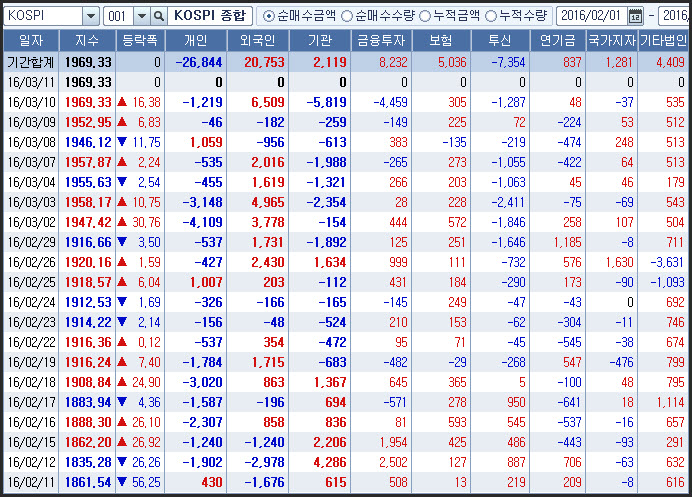This screenshot has height=497, width=692.
Task: Click the magnifier search icon next to code 001
Action: tap(158, 16)
